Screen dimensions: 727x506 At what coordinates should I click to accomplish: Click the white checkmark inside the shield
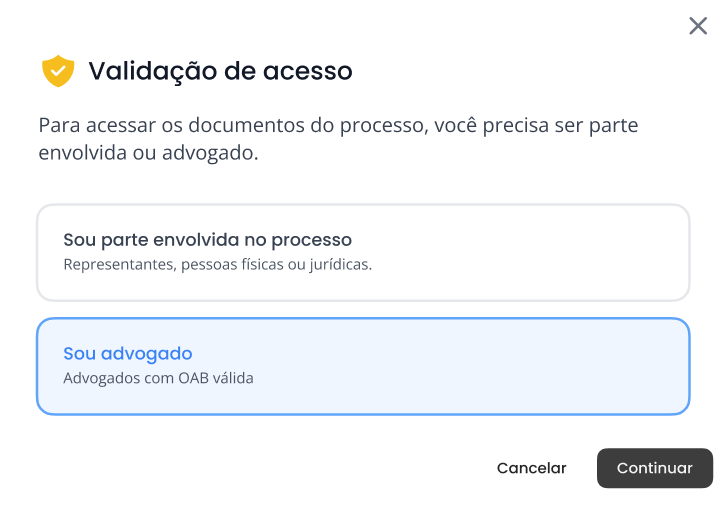click(x=58, y=71)
